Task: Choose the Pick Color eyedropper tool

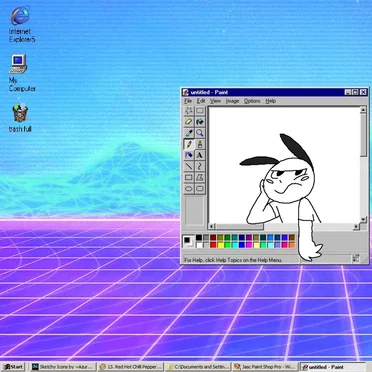Action: (189, 133)
